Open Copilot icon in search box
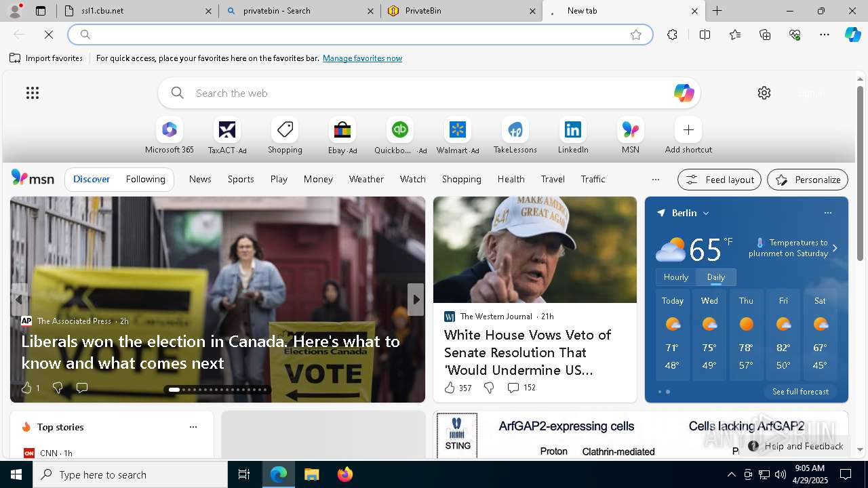Screen dimensions: 868x488 pos(684,93)
